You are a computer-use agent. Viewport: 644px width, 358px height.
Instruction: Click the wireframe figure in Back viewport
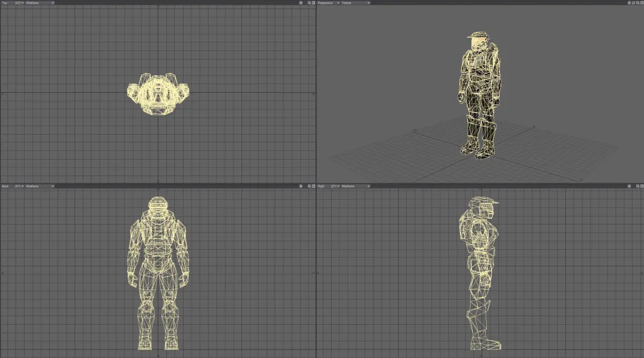(158, 272)
